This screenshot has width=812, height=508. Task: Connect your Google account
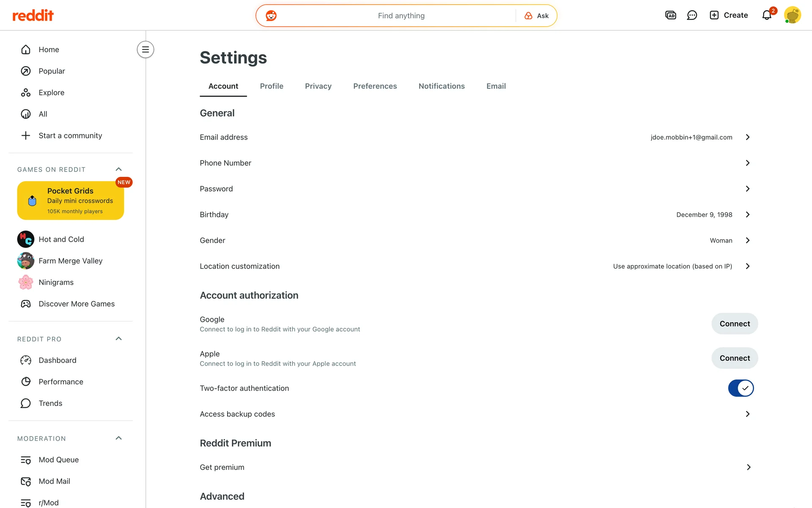coord(735,324)
